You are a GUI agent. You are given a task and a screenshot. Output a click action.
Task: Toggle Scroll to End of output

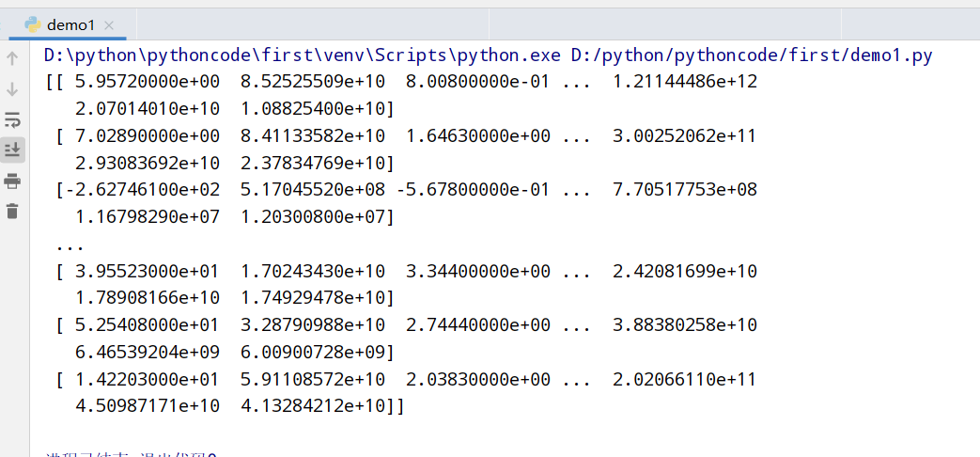[12, 150]
